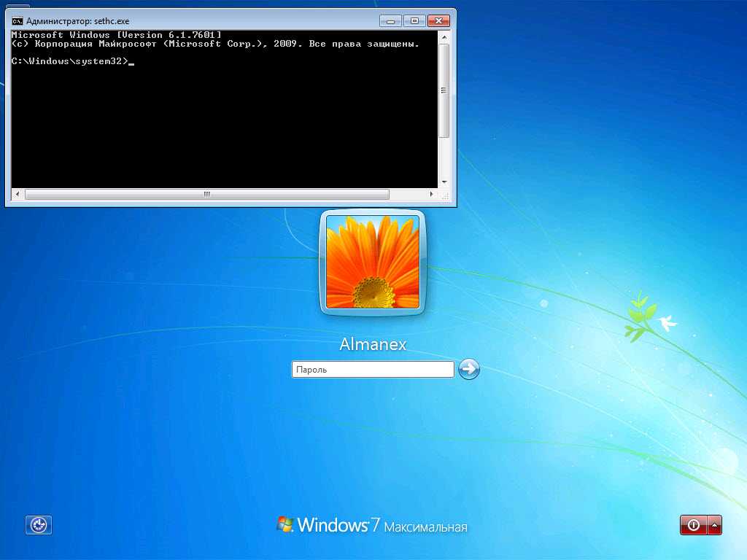Click the sethc.exe window title bar
The image size is (747, 560).
click(219, 21)
